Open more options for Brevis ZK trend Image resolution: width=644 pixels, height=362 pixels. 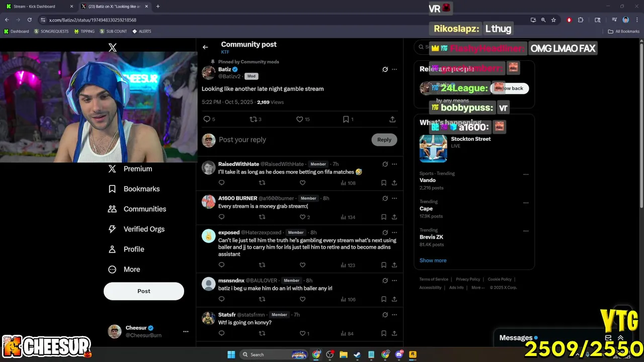pyautogui.click(x=526, y=231)
